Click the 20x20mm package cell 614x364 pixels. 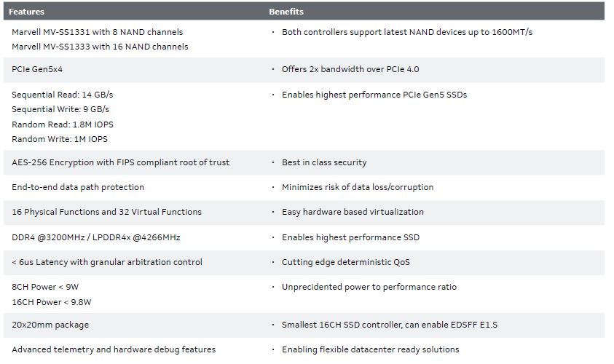point(50,325)
